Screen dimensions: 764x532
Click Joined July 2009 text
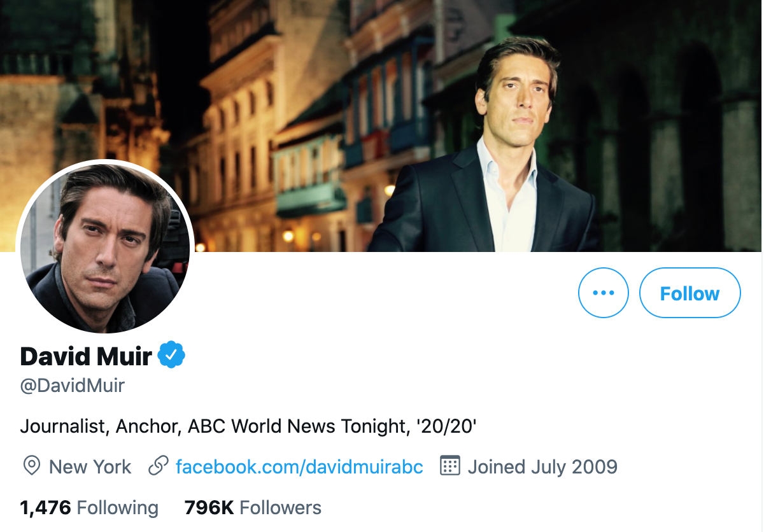[x=542, y=466]
